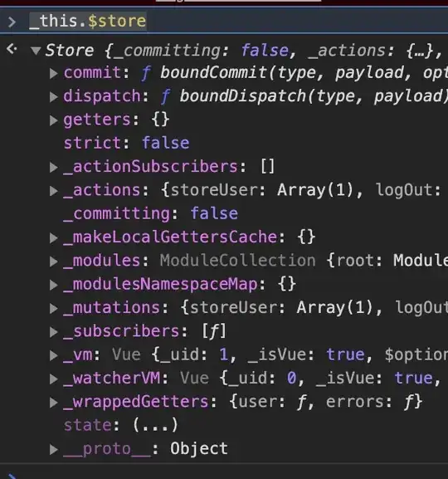This screenshot has height=479, width=448.
Task: Click the '_modulesNamespaceMap' property name
Action: tap(160, 285)
